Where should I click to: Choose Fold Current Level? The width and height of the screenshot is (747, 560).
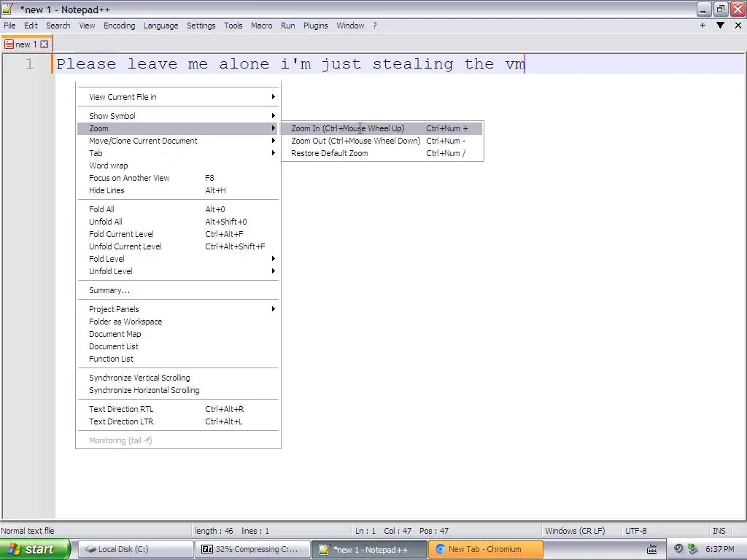178,234
